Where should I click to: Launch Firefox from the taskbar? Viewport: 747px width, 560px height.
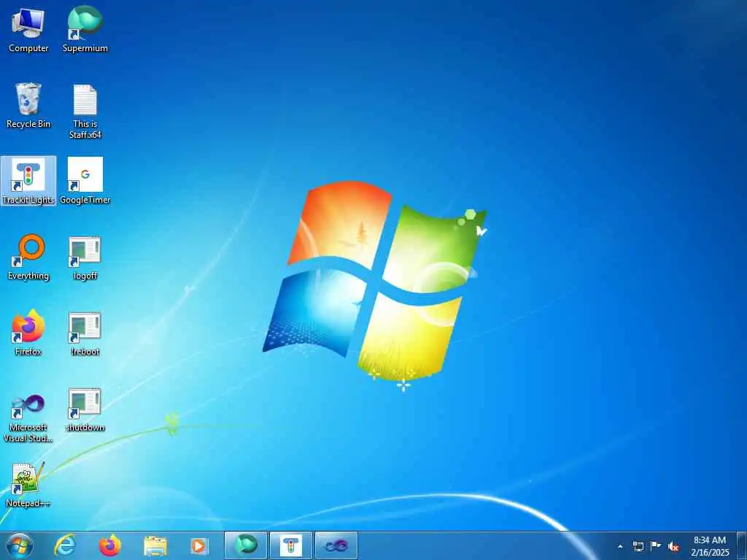109,545
